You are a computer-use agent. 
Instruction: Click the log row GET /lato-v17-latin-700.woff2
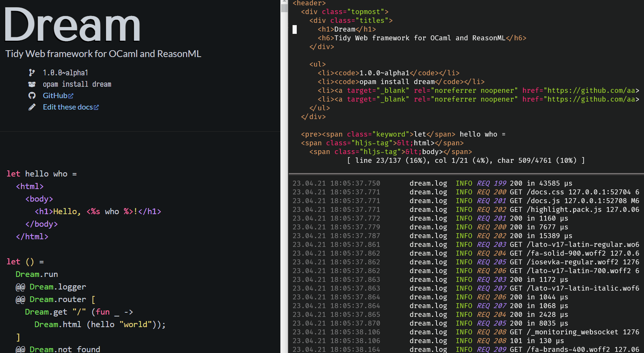click(466, 271)
